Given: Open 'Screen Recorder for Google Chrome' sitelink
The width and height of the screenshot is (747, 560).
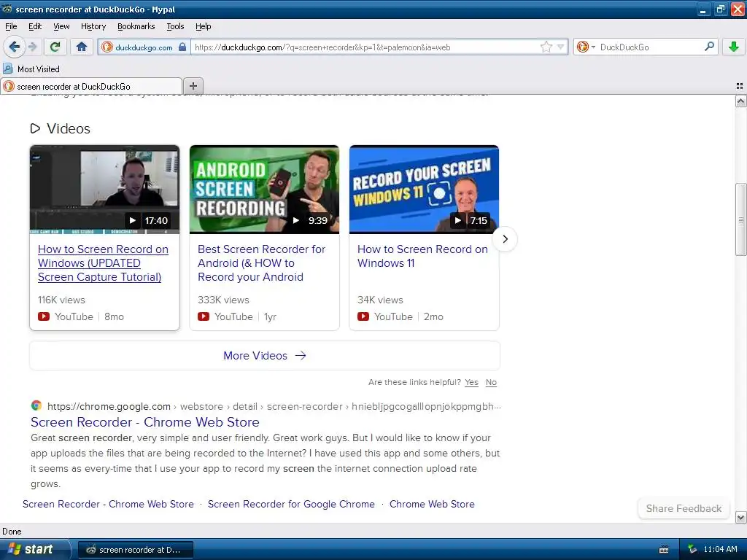Looking at the screenshot, I should (291, 505).
